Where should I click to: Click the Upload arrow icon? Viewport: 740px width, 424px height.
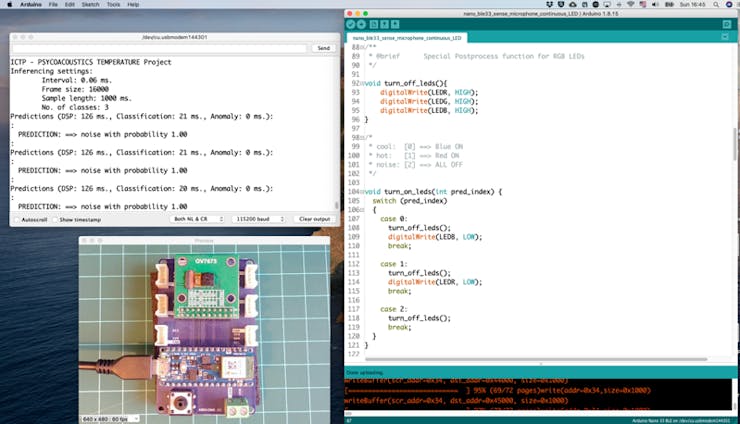click(362, 24)
